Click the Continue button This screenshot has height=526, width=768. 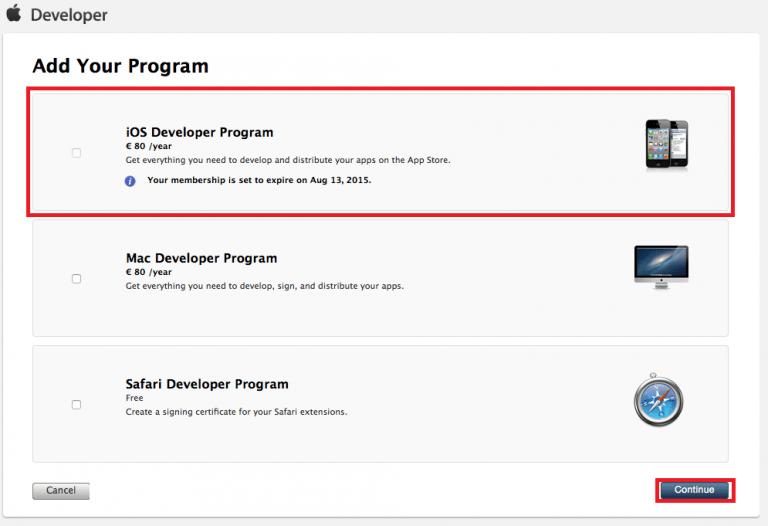point(695,490)
